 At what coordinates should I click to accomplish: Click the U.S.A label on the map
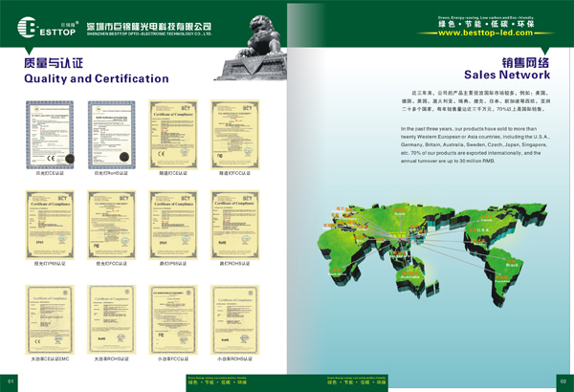(483, 229)
